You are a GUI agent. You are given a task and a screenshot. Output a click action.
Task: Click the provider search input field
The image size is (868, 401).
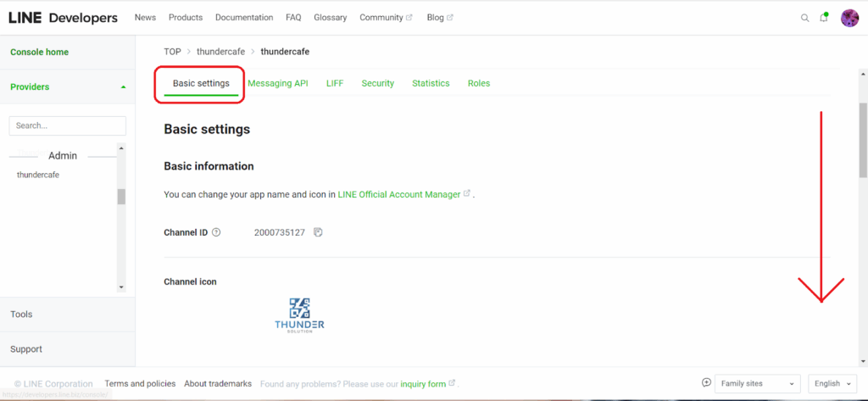point(67,125)
